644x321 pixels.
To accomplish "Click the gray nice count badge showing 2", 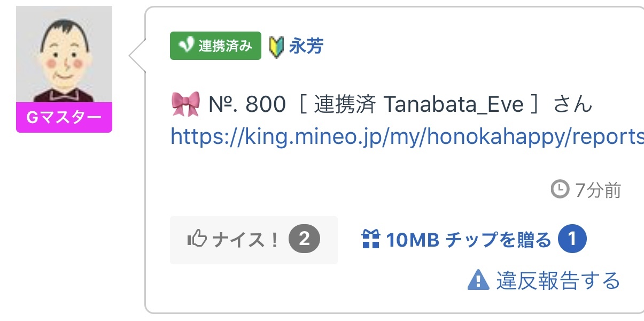I will 304,239.
